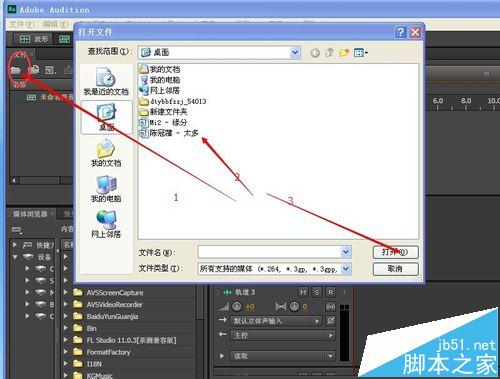Viewport: 500px width, 379px height.
Task: Expand the BaiduYunGuanjia folder in media browser
Action: [66, 316]
